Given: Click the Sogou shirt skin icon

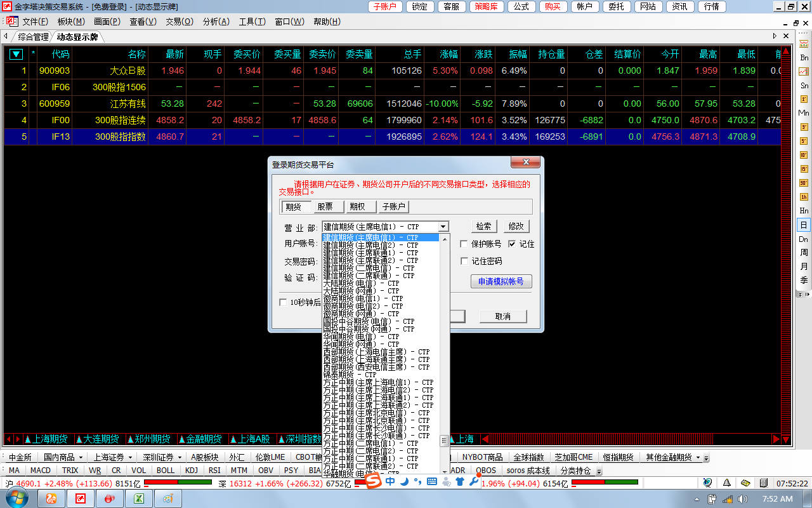Looking at the screenshot, I should [x=460, y=481].
